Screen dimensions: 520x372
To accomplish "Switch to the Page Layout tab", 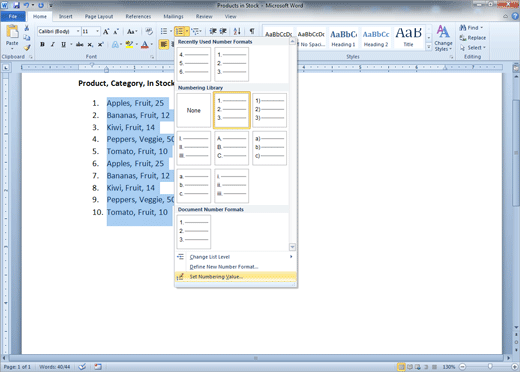I will (x=99, y=16).
